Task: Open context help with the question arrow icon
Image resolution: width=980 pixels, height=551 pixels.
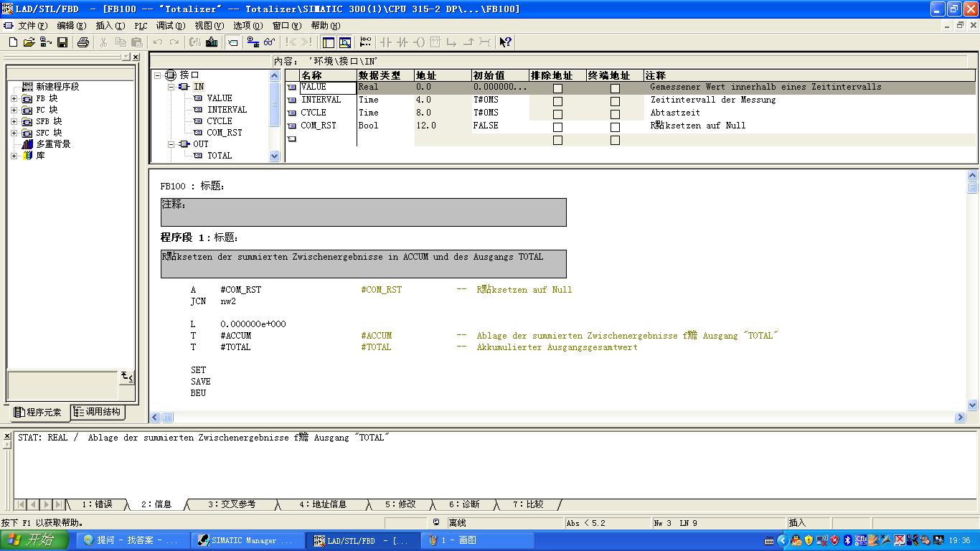Action: (x=505, y=42)
